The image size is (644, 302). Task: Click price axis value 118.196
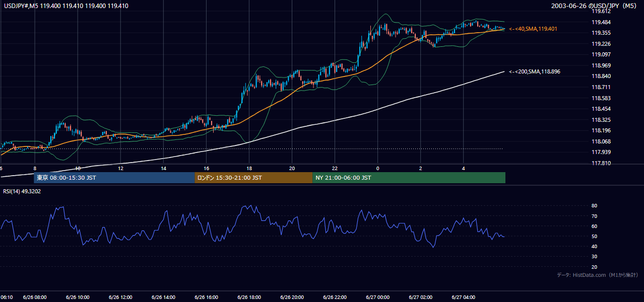pyautogui.click(x=602, y=131)
